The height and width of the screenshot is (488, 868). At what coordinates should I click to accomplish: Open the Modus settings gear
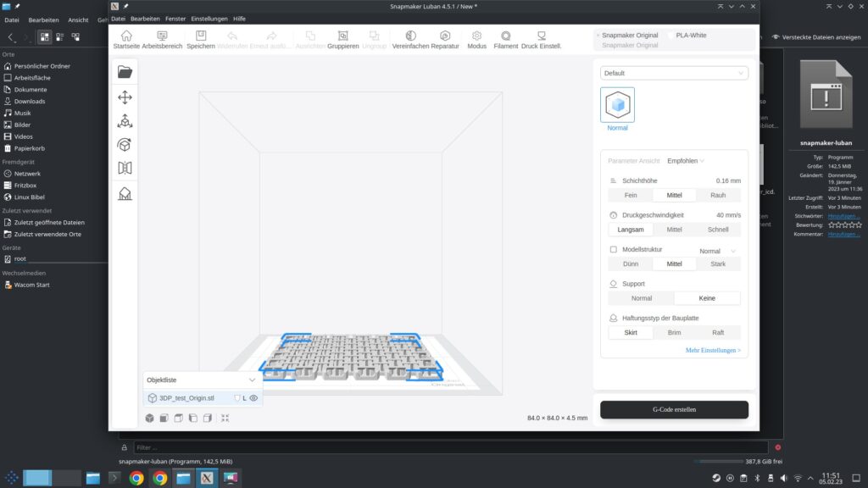(476, 36)
